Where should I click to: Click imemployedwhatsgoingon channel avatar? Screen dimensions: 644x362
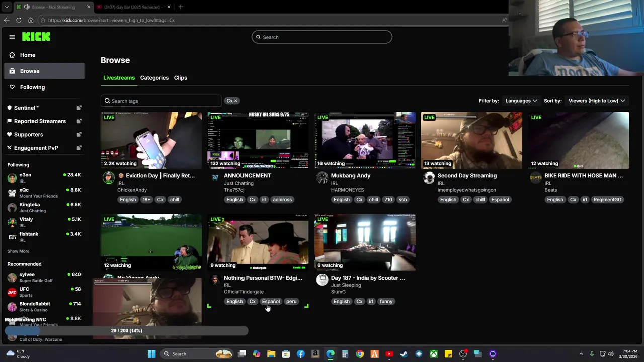pyautogui.click(x=429, y=177)
